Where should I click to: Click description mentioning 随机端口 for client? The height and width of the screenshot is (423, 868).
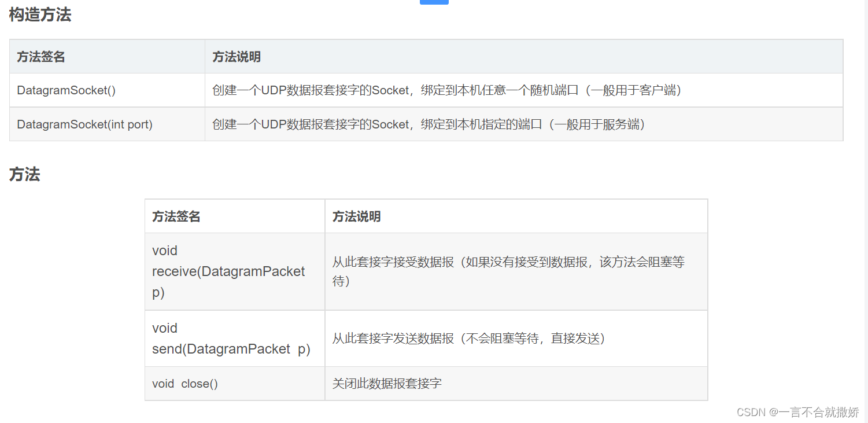coord(447,90)
